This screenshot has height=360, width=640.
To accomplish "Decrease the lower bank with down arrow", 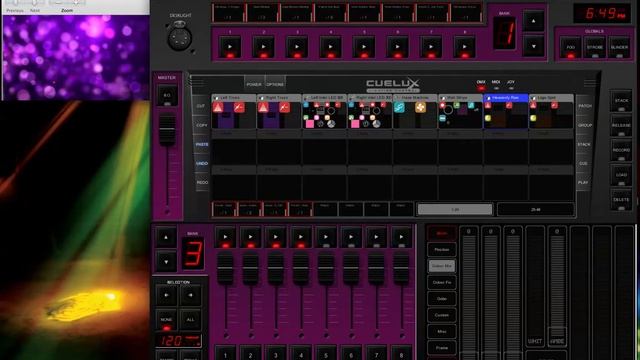I will pos(166,262).
